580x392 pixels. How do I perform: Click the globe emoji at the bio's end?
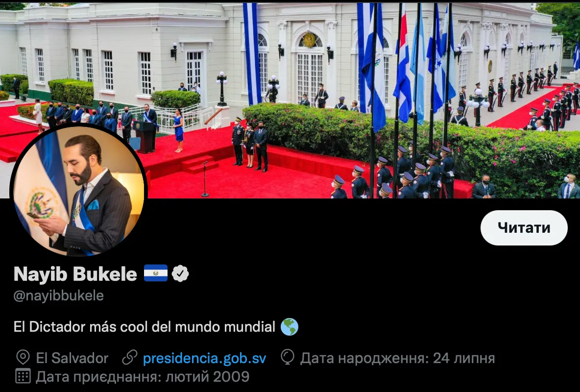(289, 327)
